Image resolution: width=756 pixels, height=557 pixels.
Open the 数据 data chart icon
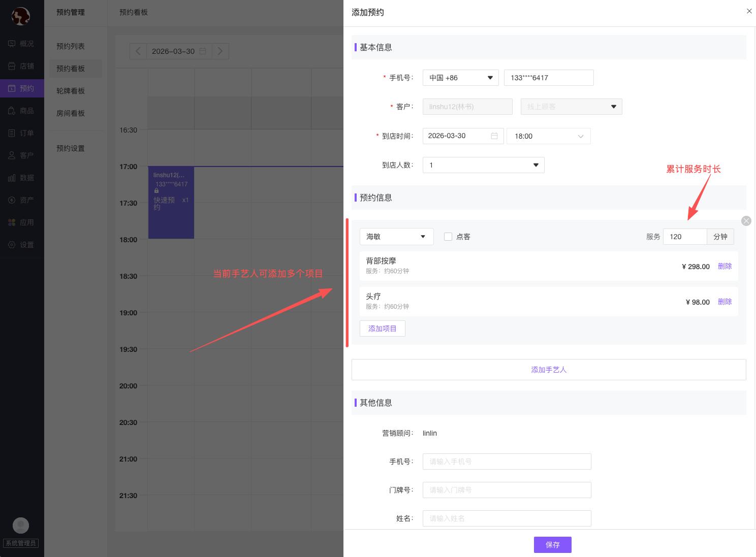pyautogui.click(x=12, y=178)
